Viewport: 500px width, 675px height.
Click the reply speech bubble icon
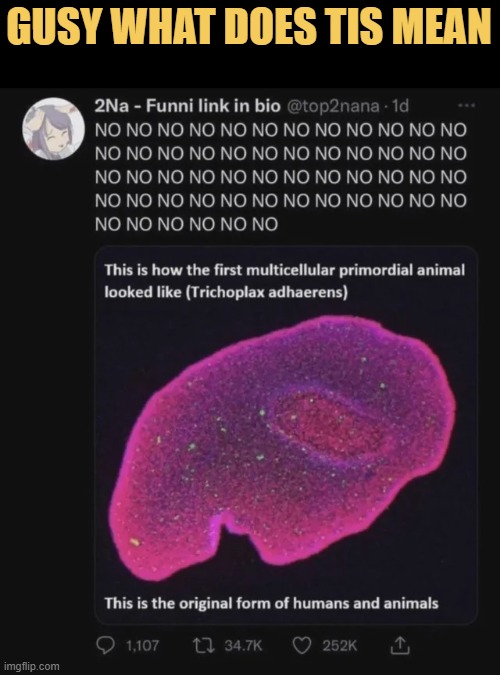[105, 645]
